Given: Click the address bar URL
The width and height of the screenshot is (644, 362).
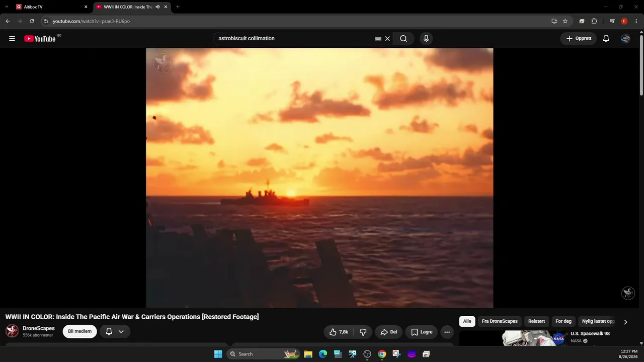Looking at the screenshot, I should click(x=92, y=21).
